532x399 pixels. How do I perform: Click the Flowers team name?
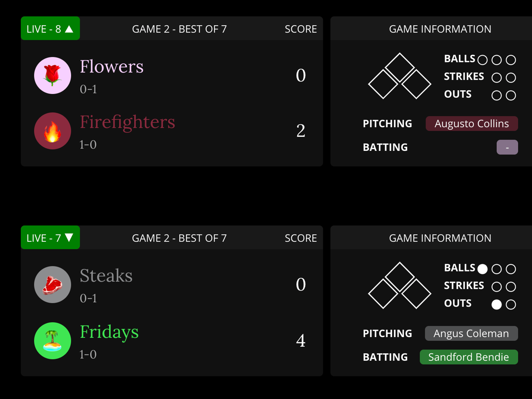[111, 66]
